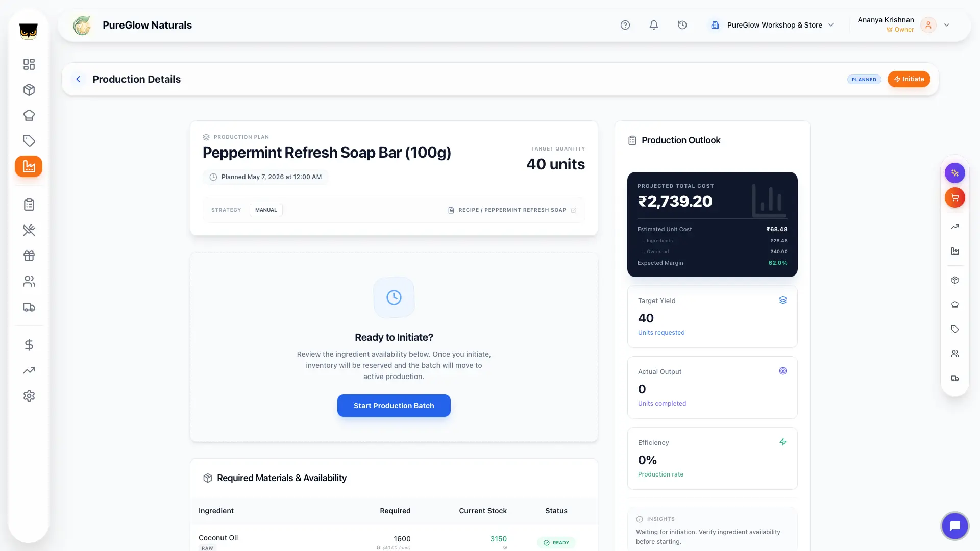This screenshot has height=551, width=980.
Task: Open the history clock icon in header
Action: [682, 25]
